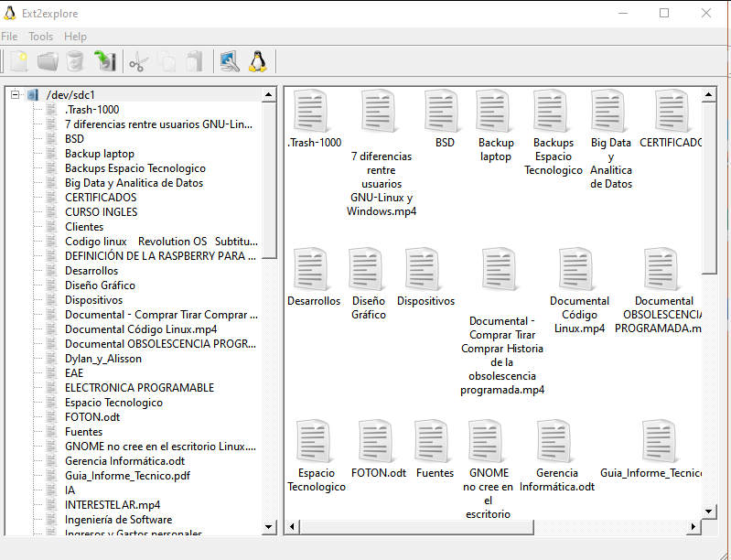Screen dimensions: 731x560
Task: Click the paste clipboard toolbar icon
Action: [x=194, y=61]
